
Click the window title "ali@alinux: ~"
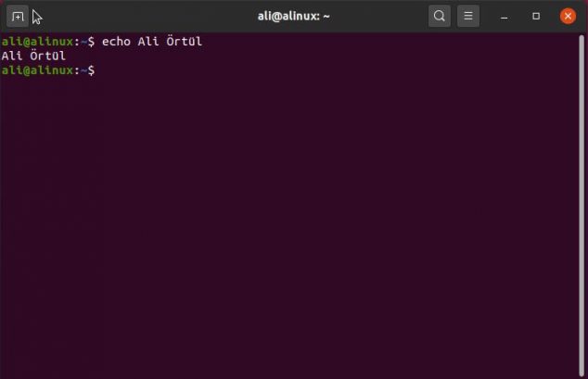[294, 17]
